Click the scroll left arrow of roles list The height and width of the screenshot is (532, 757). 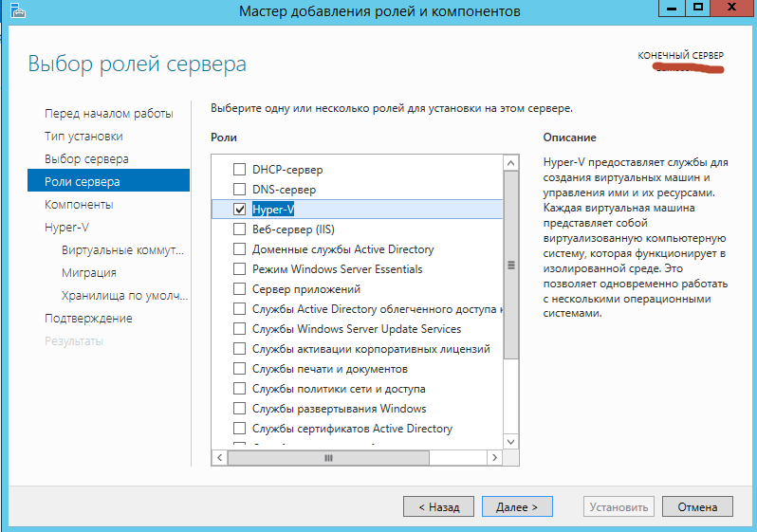[x=220, y=458]
